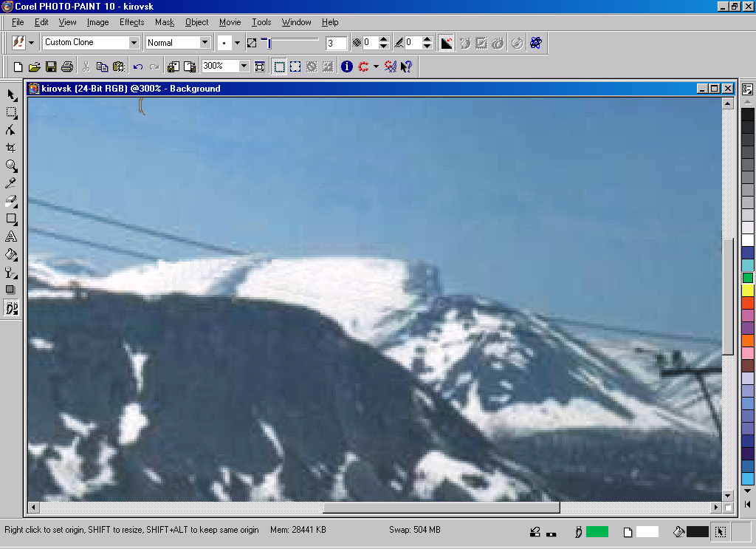The width and height of the screenshot is (756, 549).
Task: Save the current image
Action: tap(51, 67)
